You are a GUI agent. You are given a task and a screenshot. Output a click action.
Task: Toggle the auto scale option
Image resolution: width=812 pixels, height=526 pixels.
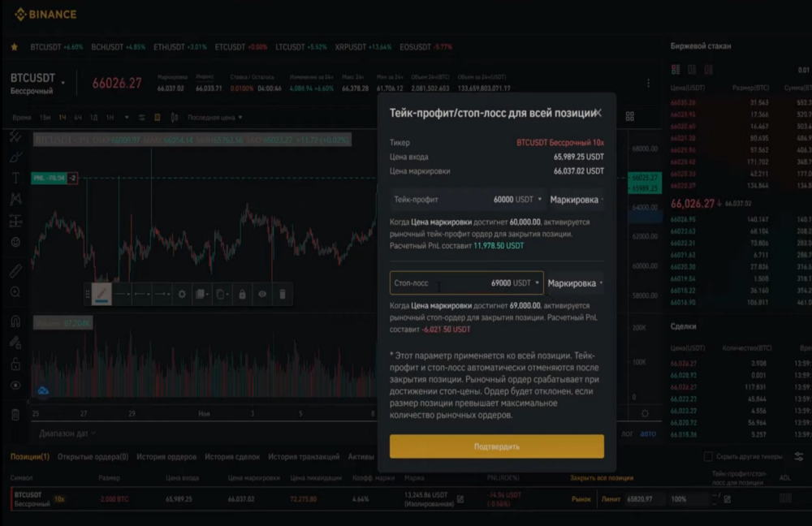pos(648,433)
